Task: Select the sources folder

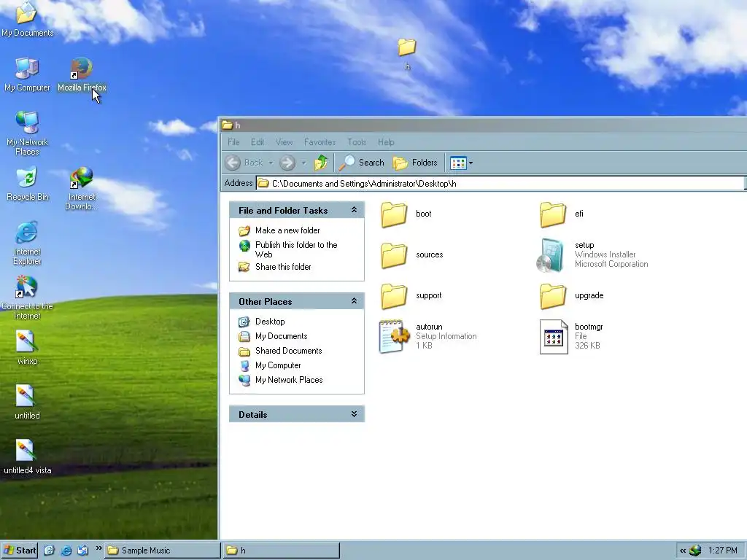Action: (x=412, y=255)
